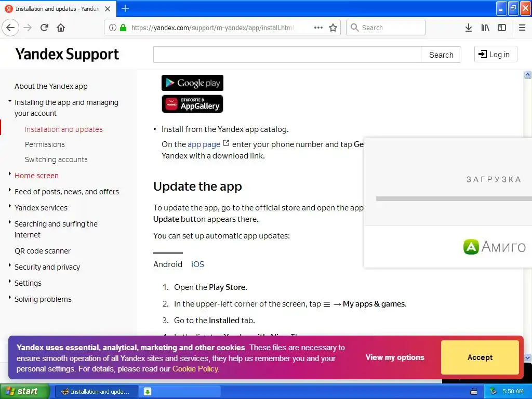
Task: Click the Huawei AppGallery badge
Action: [192, 104]
